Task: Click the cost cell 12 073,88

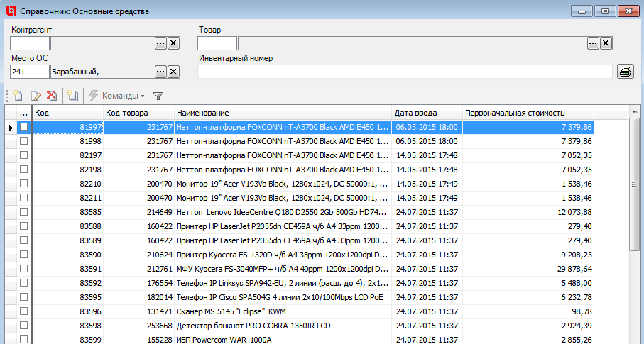Action: (x=528, y=212)
